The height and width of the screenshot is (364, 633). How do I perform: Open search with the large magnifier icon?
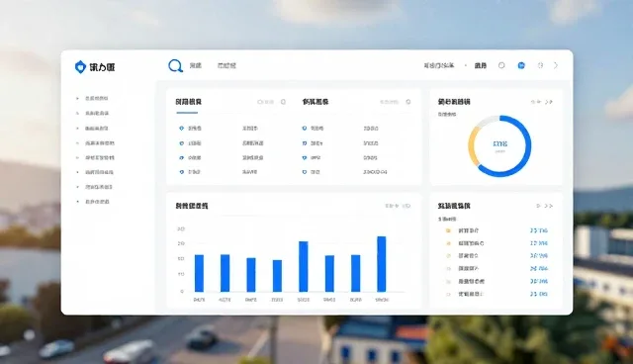[176, 66]
